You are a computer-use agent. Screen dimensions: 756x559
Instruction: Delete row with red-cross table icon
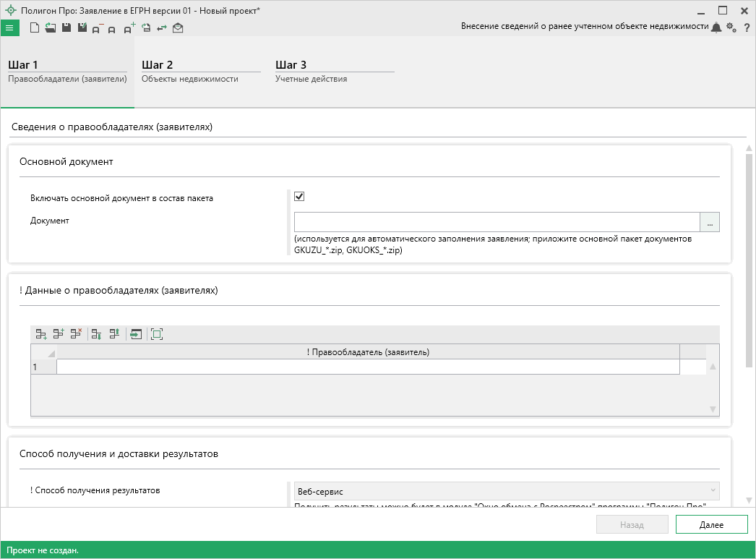[x=75, y=333]
